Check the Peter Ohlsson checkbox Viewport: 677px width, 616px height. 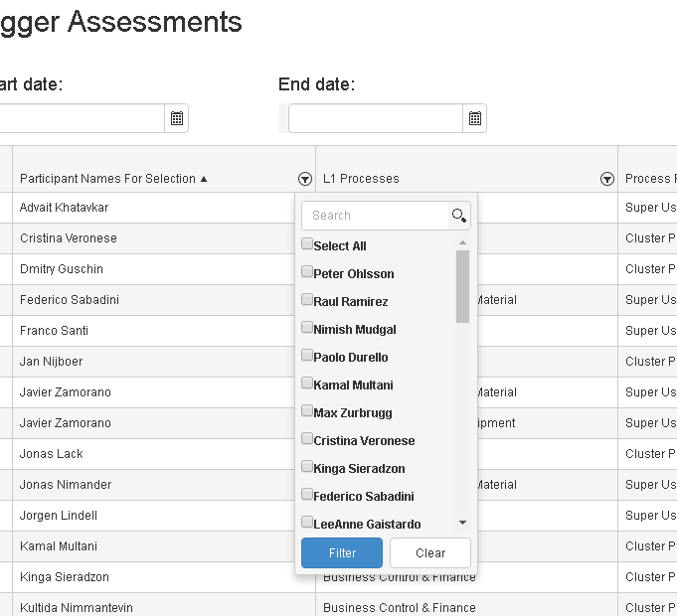307,272
